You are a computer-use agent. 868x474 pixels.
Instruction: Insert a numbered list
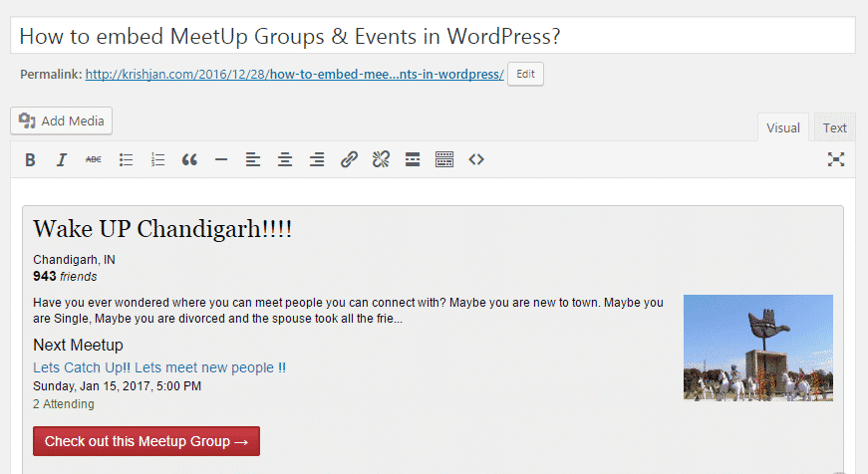[157, 160]
